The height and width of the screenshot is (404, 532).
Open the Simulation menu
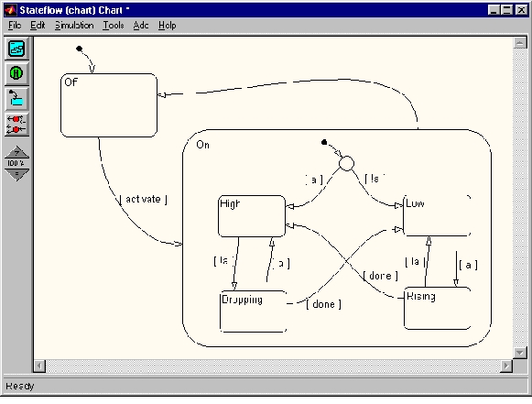pos(74,26)
